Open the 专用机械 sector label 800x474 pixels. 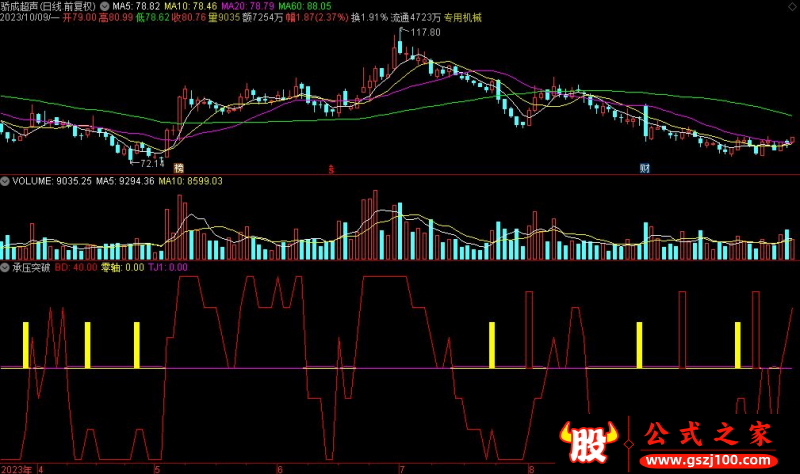(x=463, y=17)
